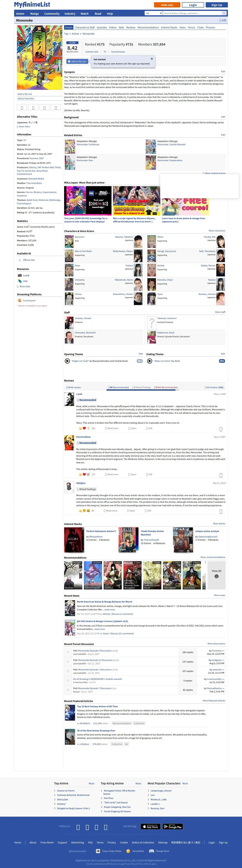Click the thumbs-up reaction on z-pak's review
Image resolution: width=242 pixels, height=868 pixels.
[x=80, y=428]
